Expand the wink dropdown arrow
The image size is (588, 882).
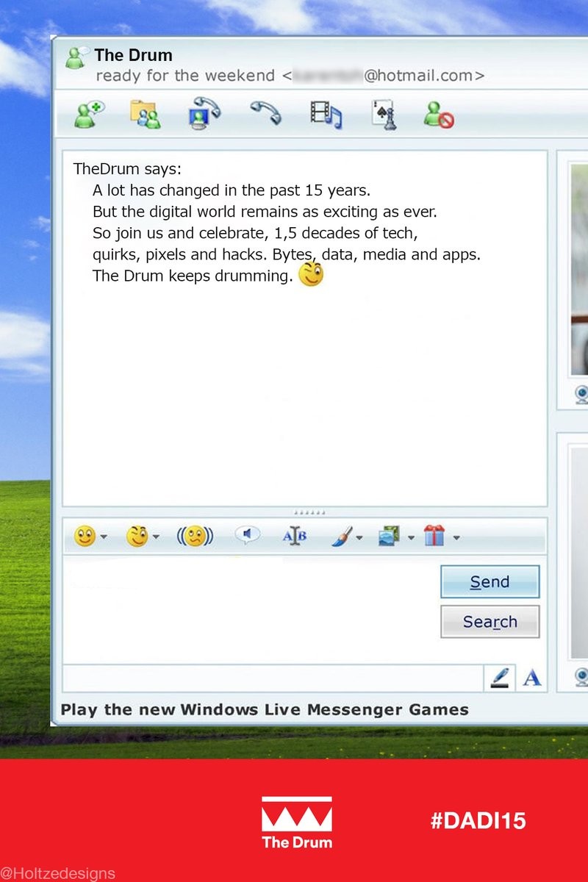point(156,538)
